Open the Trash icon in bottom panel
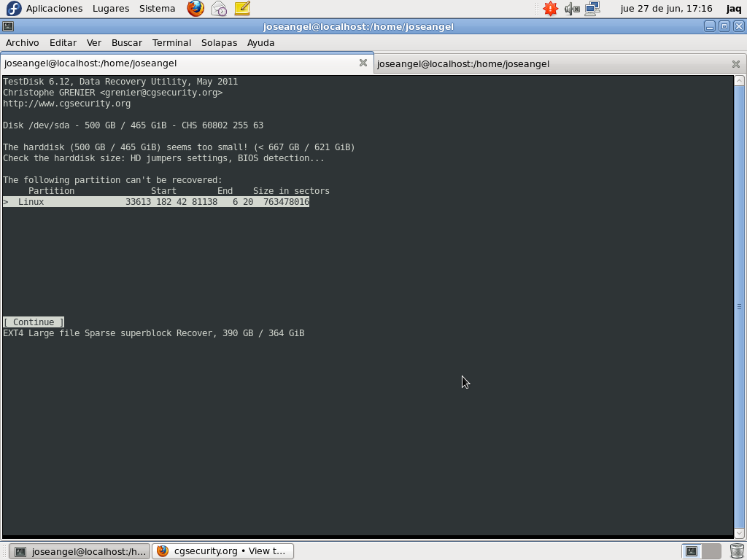 pyautogui.click(x=737, y=551)
